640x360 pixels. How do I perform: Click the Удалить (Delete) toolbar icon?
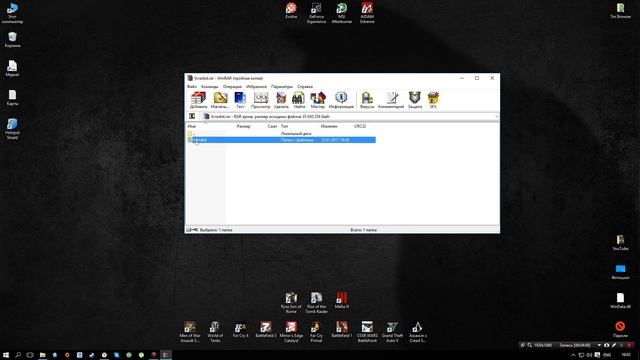click(x=281, y=100)
